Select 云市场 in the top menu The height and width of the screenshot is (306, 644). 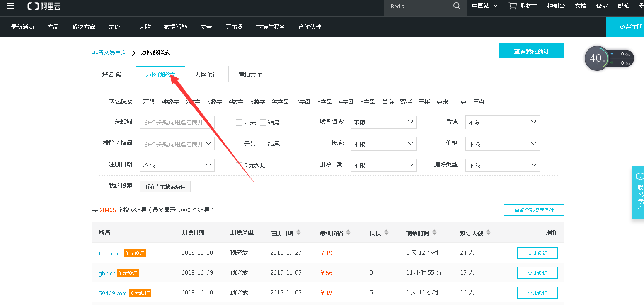234,27
